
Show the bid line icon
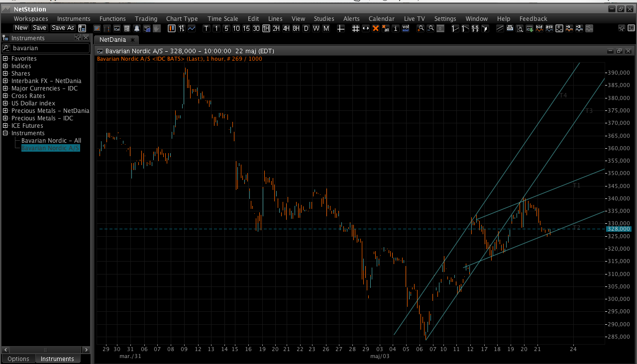(x=539, y=28)
